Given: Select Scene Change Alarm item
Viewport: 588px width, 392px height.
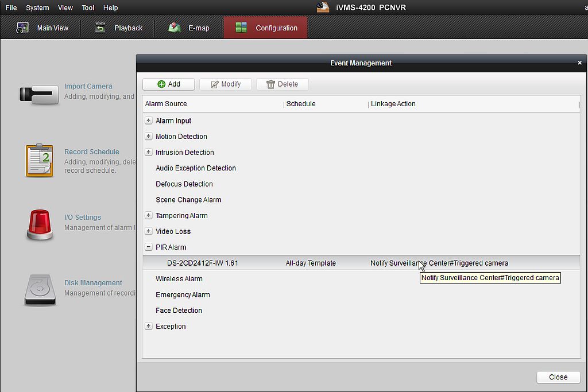Looking at the screenshot, I should [x=188, y=200].
